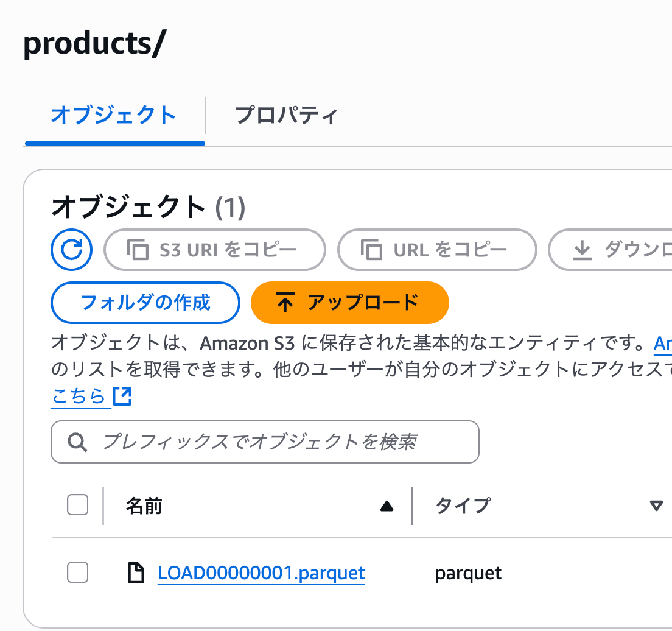Click the download arrow icon (ダウンロード)

[582, 250]
